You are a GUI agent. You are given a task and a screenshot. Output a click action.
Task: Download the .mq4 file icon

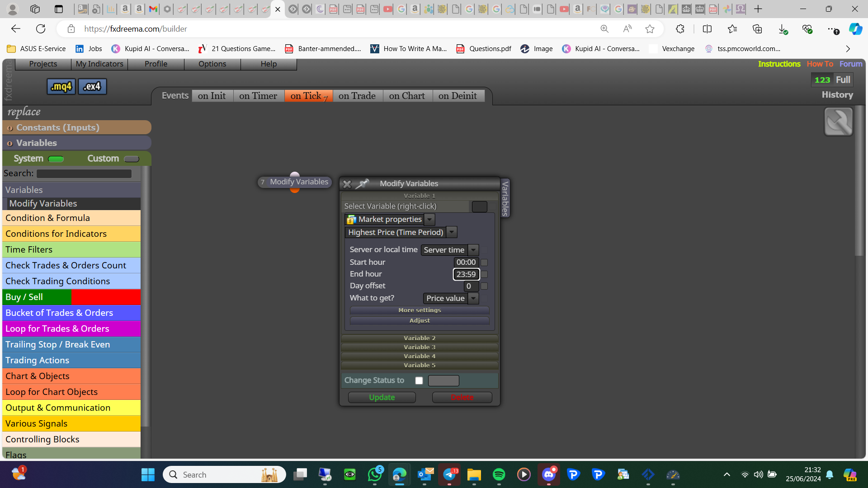[x=61, y=86]
